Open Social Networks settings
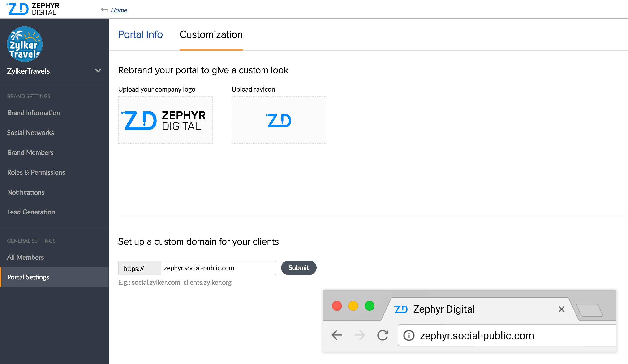Image resolution: width=628 pixels, height=364 pixels. pos(30,133)
